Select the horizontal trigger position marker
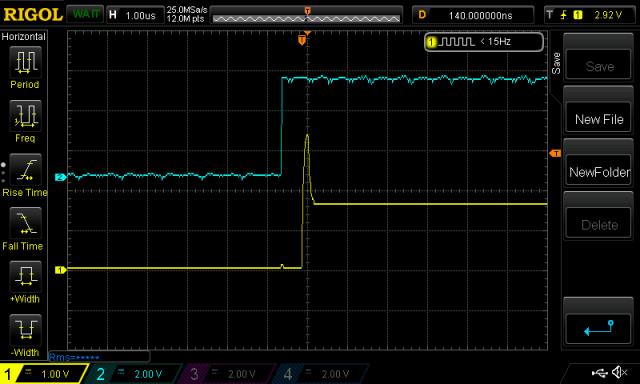Image resolution: width=640 pixels, height=384 pixels. click(x=302, y=40)
